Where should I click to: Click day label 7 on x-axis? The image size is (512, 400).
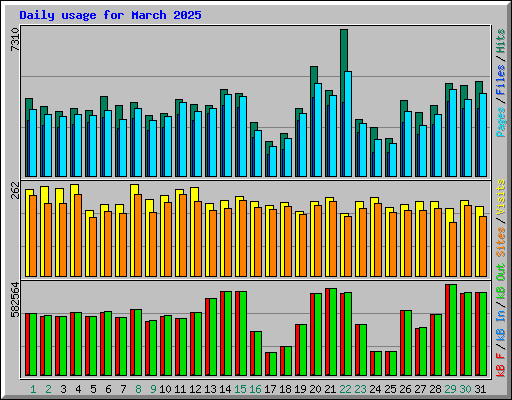click(123, 389)
